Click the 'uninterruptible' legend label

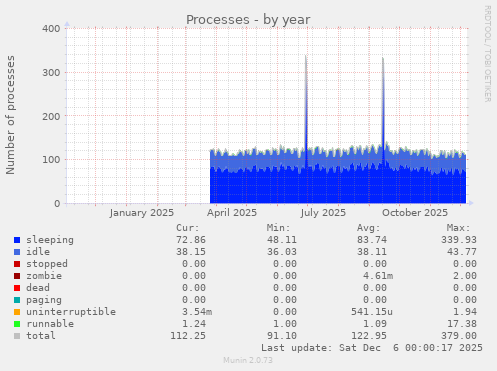click(71, 312)
